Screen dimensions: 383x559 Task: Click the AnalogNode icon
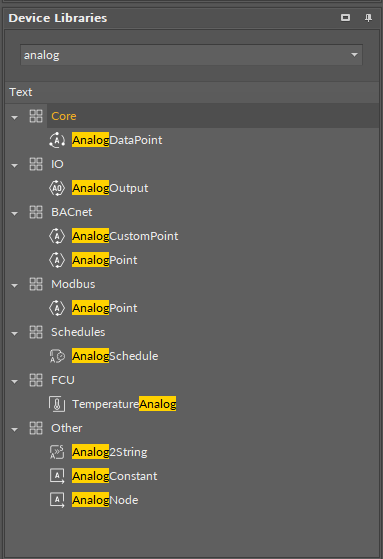(57, 500)
